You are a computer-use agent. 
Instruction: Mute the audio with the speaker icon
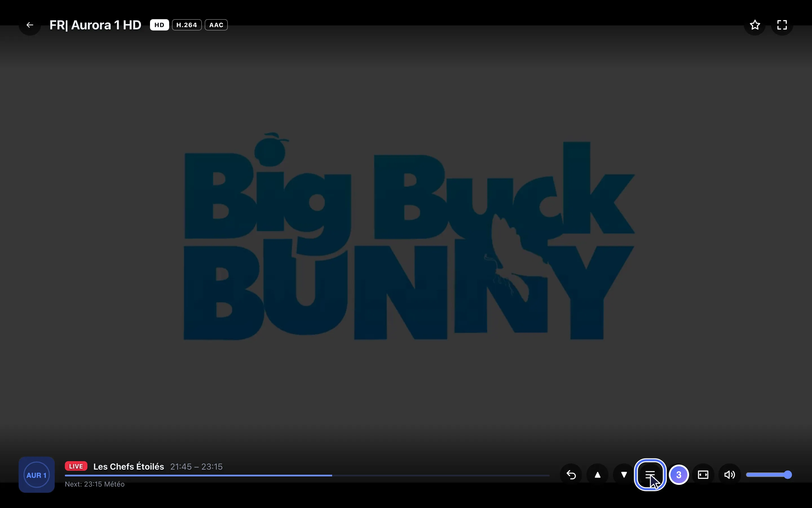(x=730, y=475)
